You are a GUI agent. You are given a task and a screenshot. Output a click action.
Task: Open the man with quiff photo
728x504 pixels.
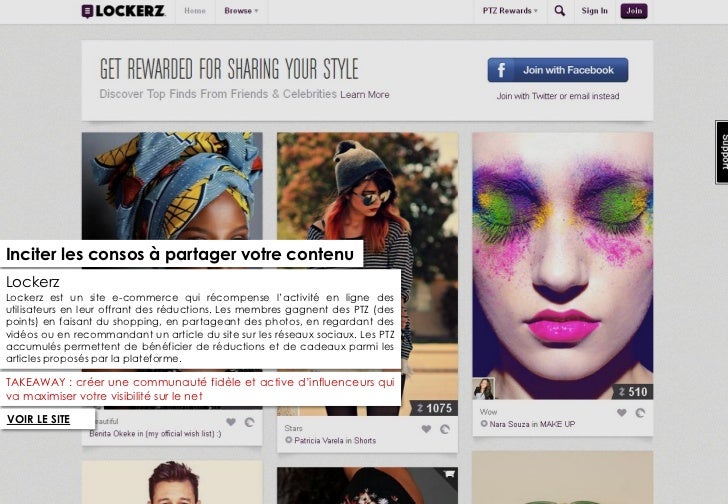coord(172,482)
